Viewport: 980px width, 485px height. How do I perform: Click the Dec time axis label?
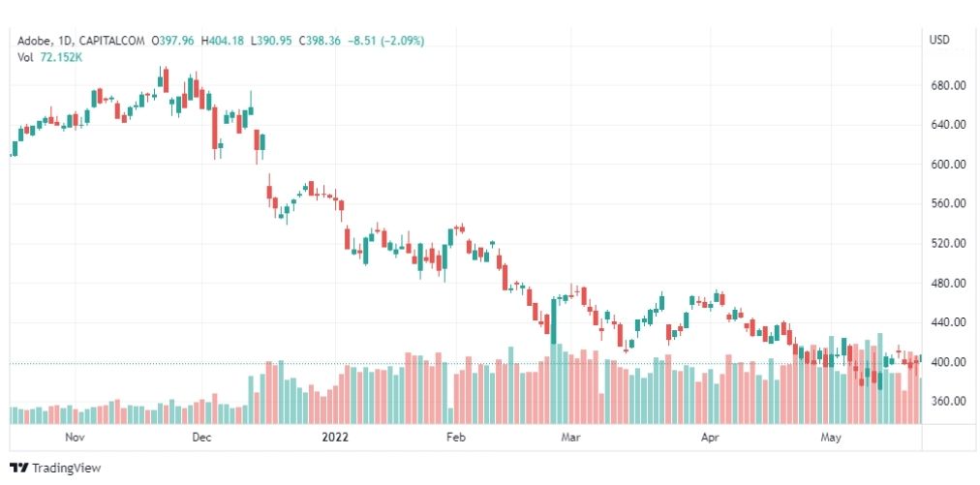click(x=201, y=437)
